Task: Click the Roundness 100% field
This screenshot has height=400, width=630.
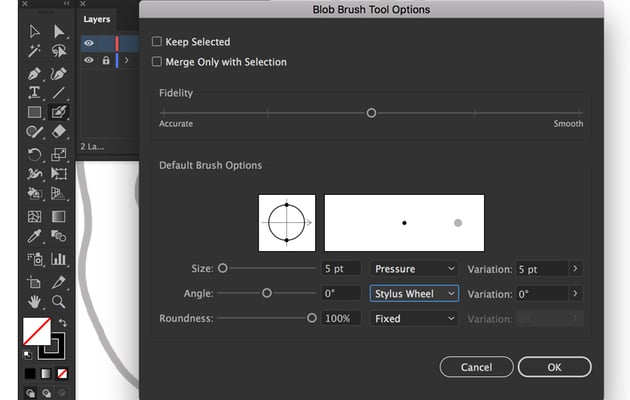Action: [341, 318]
